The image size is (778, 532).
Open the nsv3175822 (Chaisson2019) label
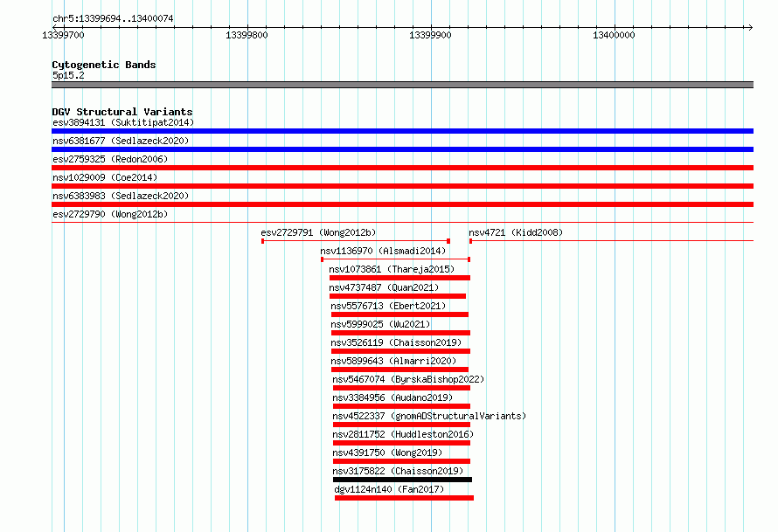click(x=398, y=471)
